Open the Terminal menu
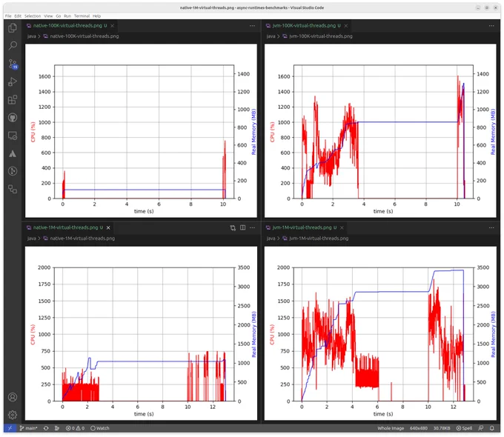This screenshot has width=504, height=437. tap(82, 16)
